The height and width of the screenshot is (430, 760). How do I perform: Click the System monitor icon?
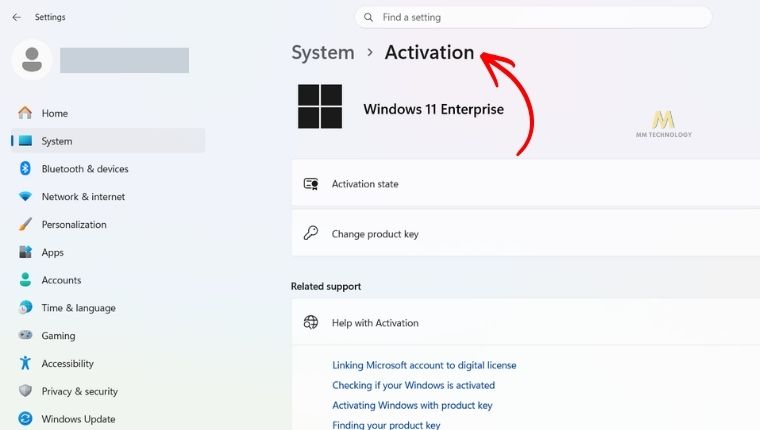(x=25, y=141)
